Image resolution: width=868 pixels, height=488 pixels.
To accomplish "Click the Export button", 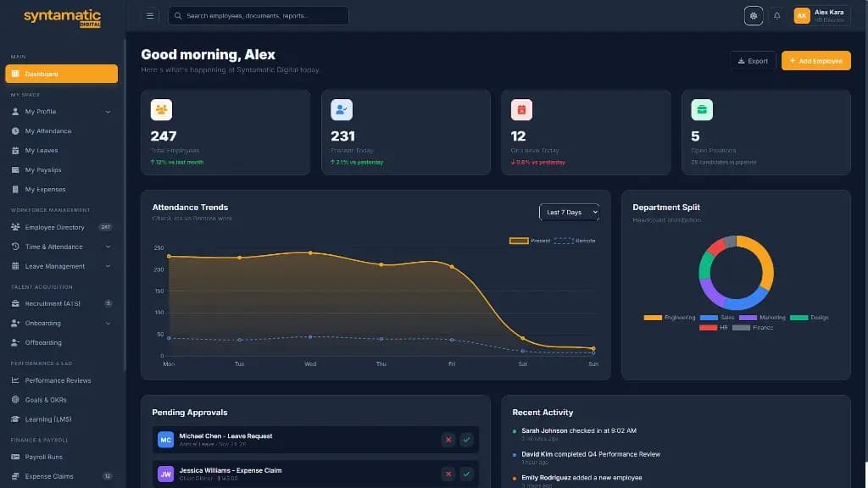I will (753, 61).
